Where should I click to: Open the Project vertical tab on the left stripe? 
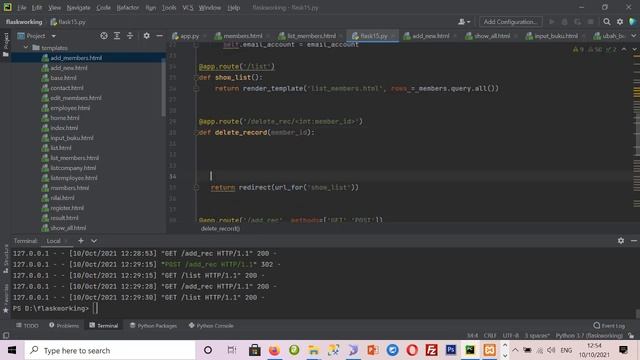6,44
